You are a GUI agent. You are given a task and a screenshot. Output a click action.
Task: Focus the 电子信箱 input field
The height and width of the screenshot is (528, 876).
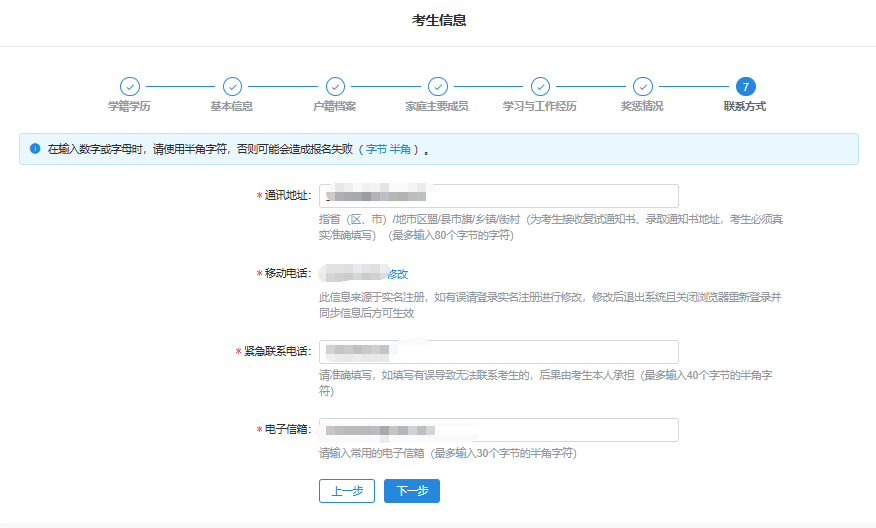[x=499, y=430]
